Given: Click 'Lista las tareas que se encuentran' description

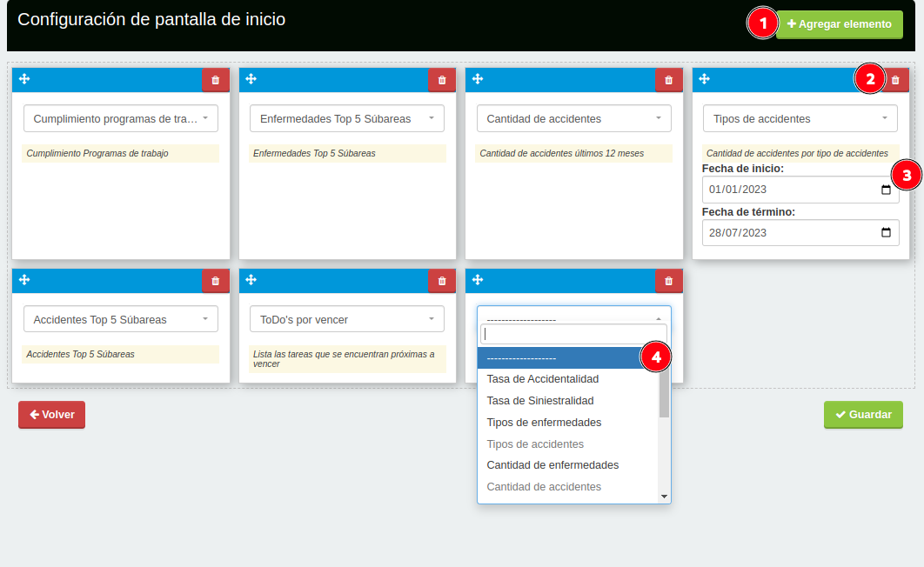Looking at the screenshot, I should click(344, 358).
